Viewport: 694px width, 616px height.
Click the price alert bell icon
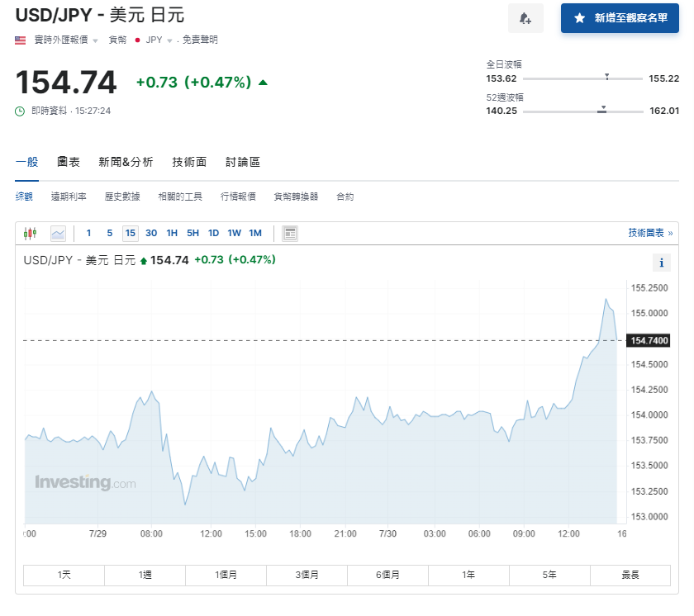coord(525,18)
